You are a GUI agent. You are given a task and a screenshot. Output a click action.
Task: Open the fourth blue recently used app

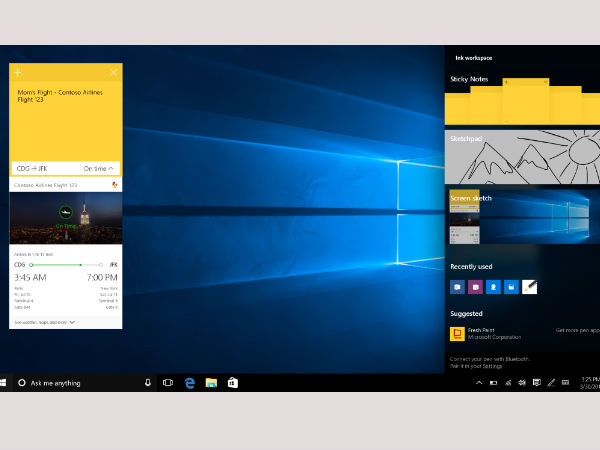[510, 287]
